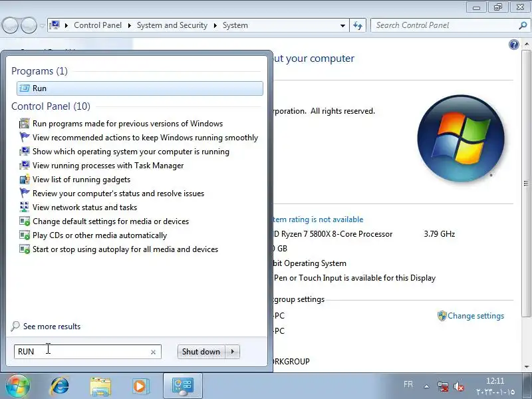The width and height of the screenshot is (532, 399).
Task: Select the Control Panel taskbar button
Action: coord(183,386)
